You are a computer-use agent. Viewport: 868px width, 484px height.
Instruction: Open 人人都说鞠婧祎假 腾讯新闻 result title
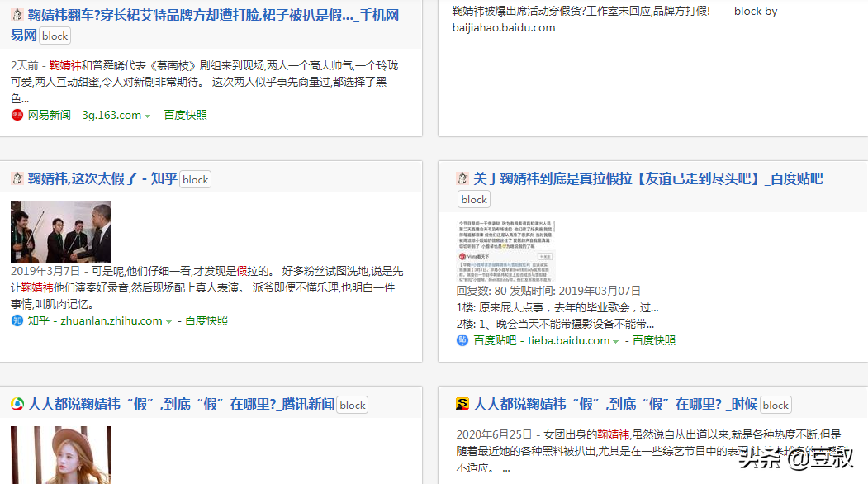click(181, 404)
